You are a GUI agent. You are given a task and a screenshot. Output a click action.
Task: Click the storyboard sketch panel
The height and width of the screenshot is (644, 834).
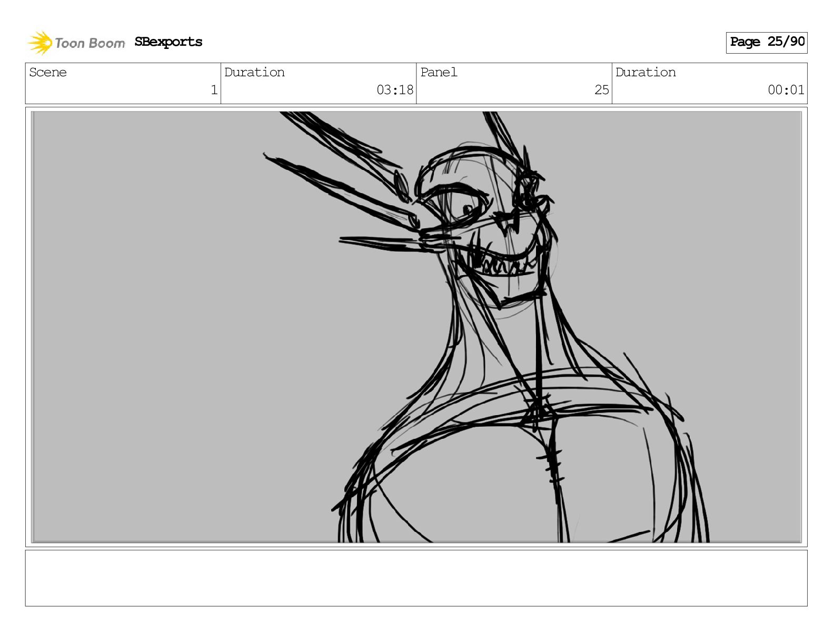[x=416, y=327]
